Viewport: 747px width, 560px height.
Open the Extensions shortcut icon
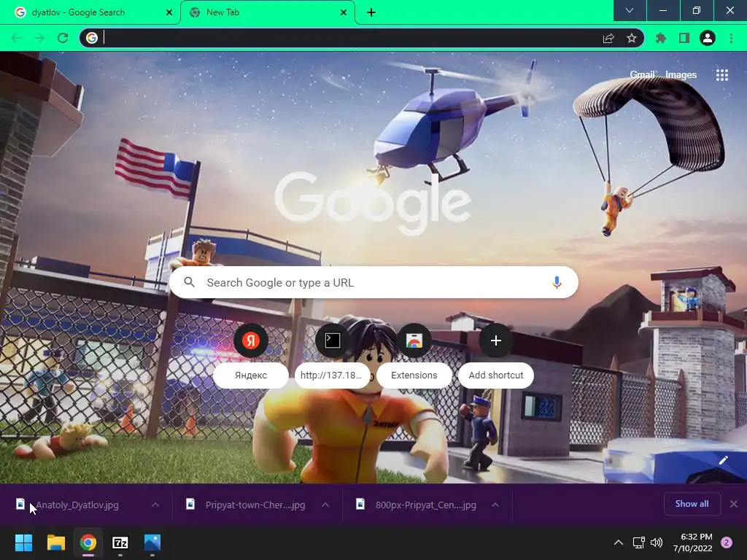[x=414, y=341]
